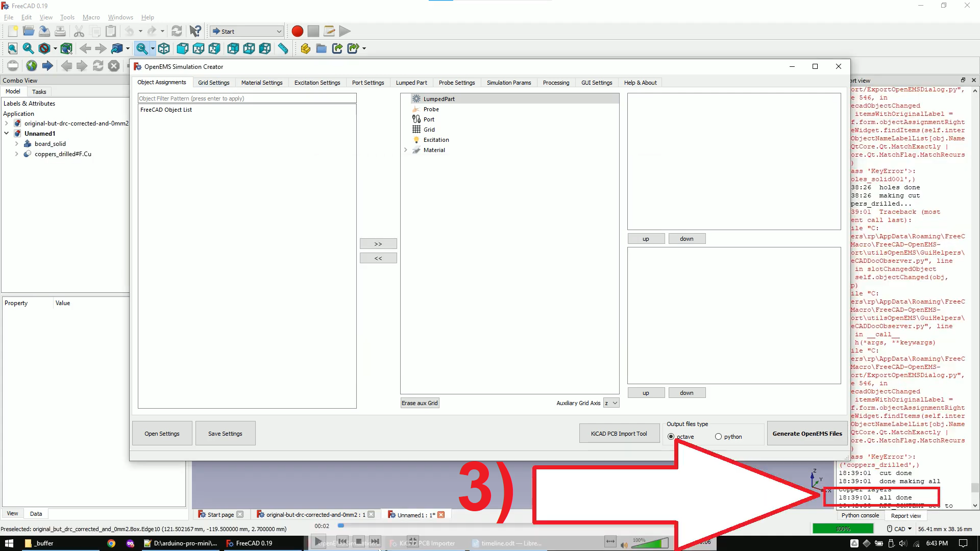Switch to the Rear view cube icon
This screenshot has width=980, height=551.
click(x=233, y=48)
